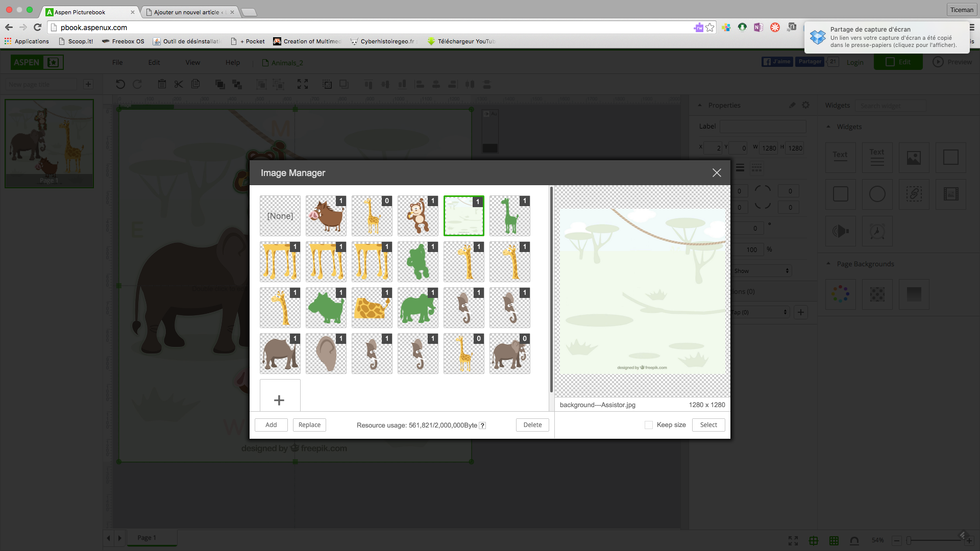Image resolution: width=980 pixels, height=551 pixels.
Task: Click the Copy icon in toolbar
Action: (195, 84)
